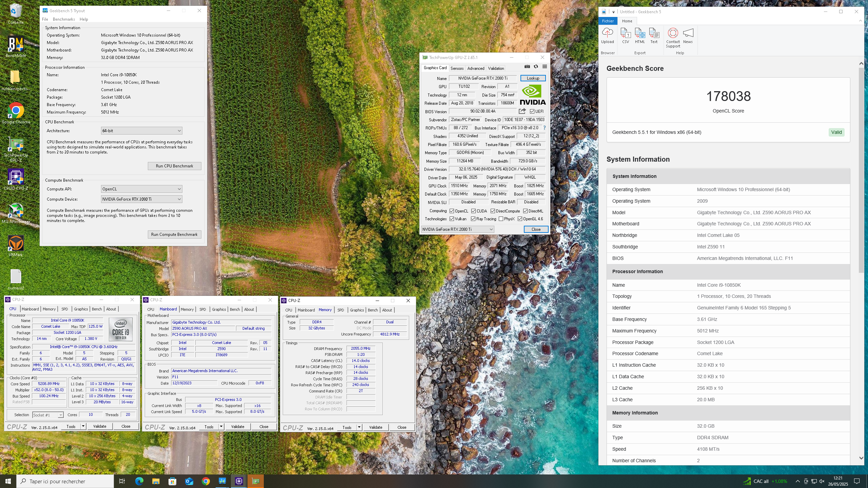868x488 pixels.
Task: Open VRMark desktop shortcut
Action: click(16, 246)
